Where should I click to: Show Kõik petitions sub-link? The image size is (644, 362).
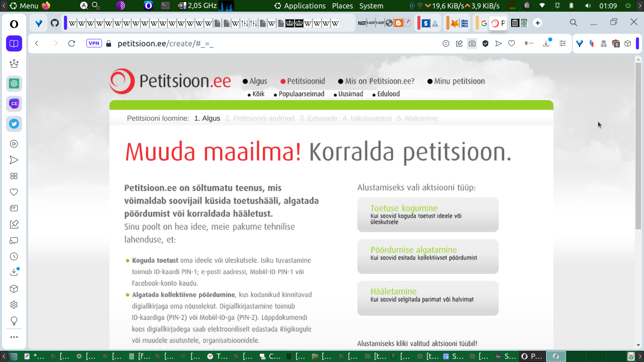pyautogui.click(x=256, y=94)
